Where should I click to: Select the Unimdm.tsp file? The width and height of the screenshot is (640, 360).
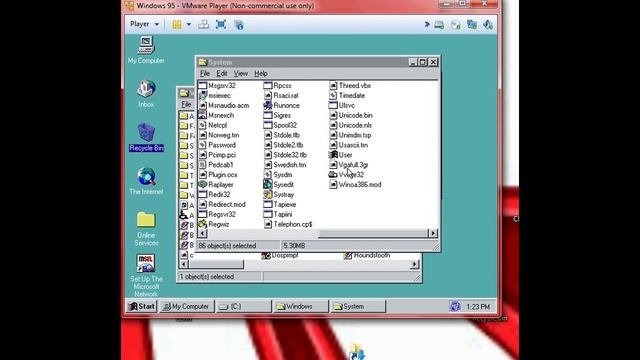pos(350,135)
